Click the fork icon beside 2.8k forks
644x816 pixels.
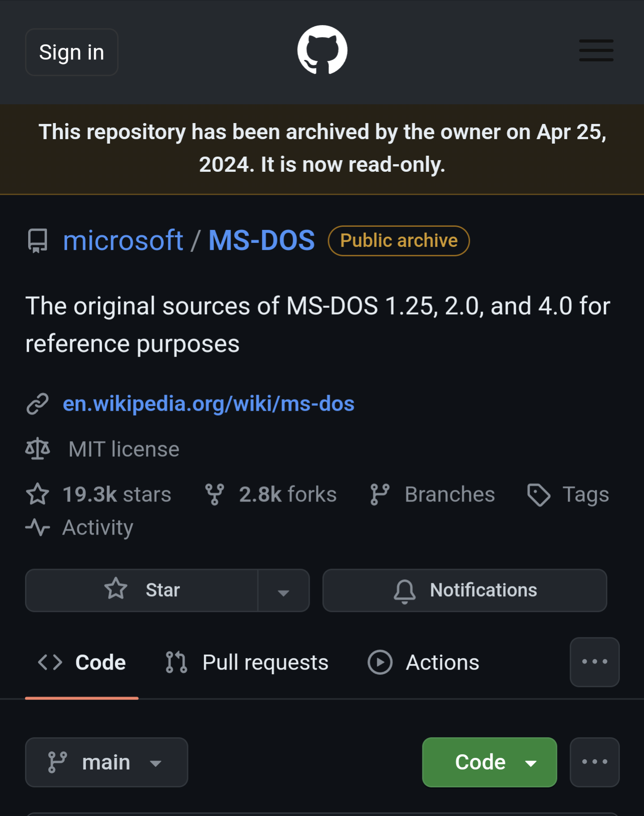[215, 494]
